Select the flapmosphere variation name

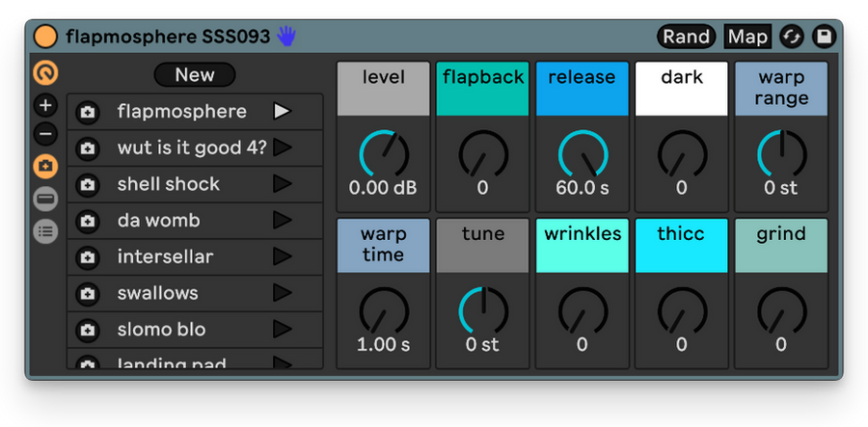(181, 112)
